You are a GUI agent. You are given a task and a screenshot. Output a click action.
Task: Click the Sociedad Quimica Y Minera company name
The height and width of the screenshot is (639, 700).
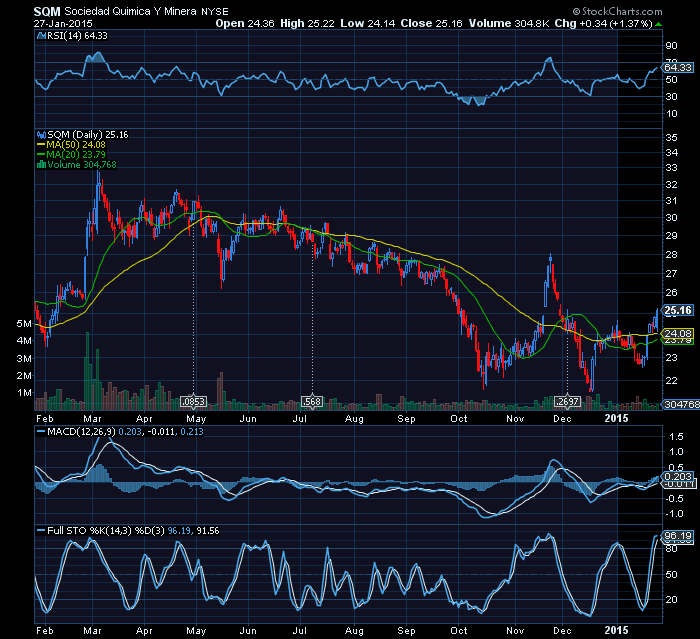(130, 11)
